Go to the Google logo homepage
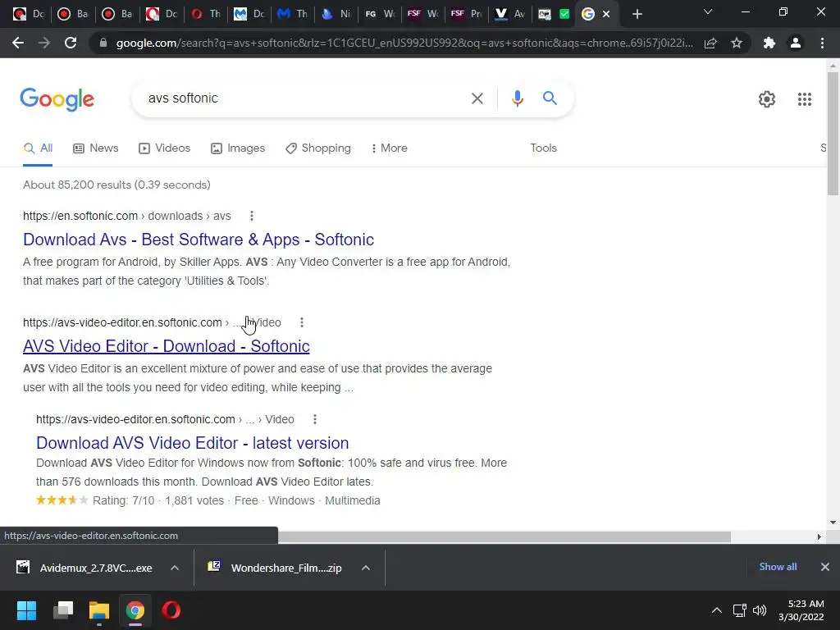This screenshot has width=840, height=630. click(x=57, y=99)
